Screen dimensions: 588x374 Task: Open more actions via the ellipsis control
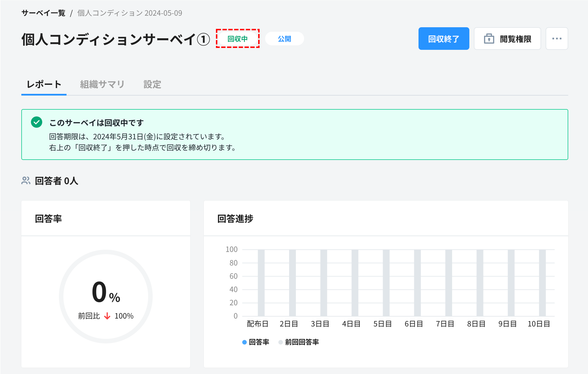pos(557,38)
